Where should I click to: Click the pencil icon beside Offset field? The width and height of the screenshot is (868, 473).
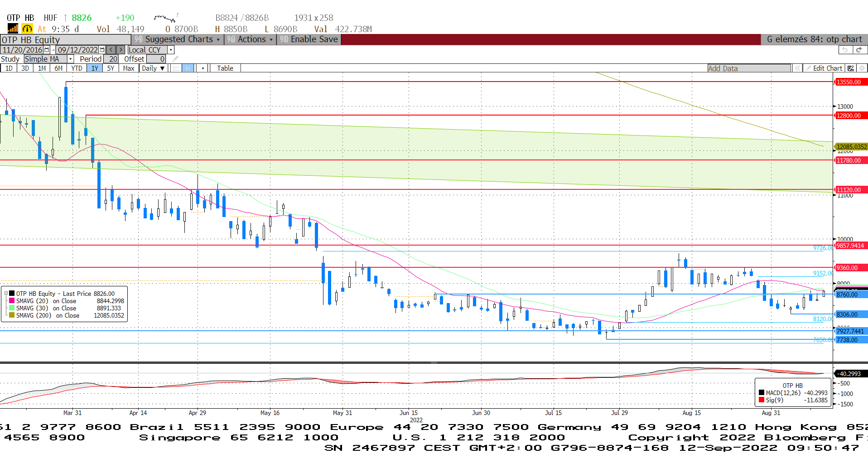click(x=175, y=59)
